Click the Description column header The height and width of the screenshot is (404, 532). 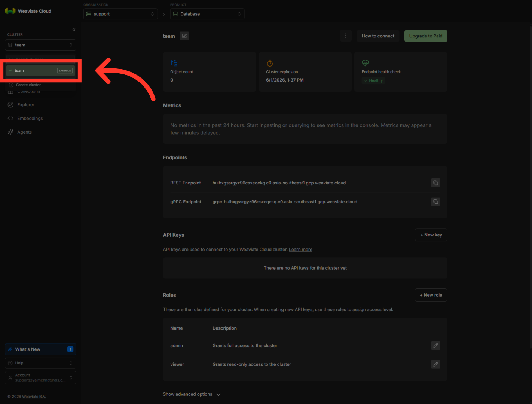point(224,328)
